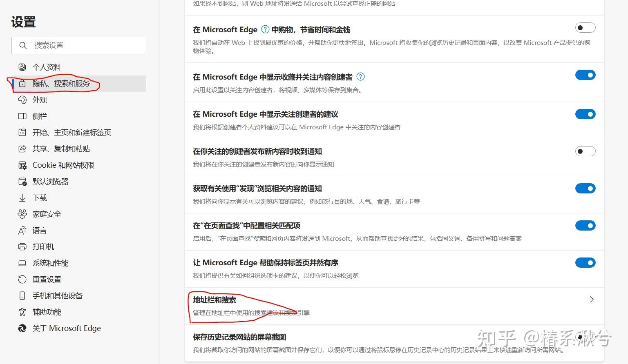The width and height of the screenshot is (628, 364).
Task: Turn off 显示关注创建者的建议 toggle
Action: [585, 114]
